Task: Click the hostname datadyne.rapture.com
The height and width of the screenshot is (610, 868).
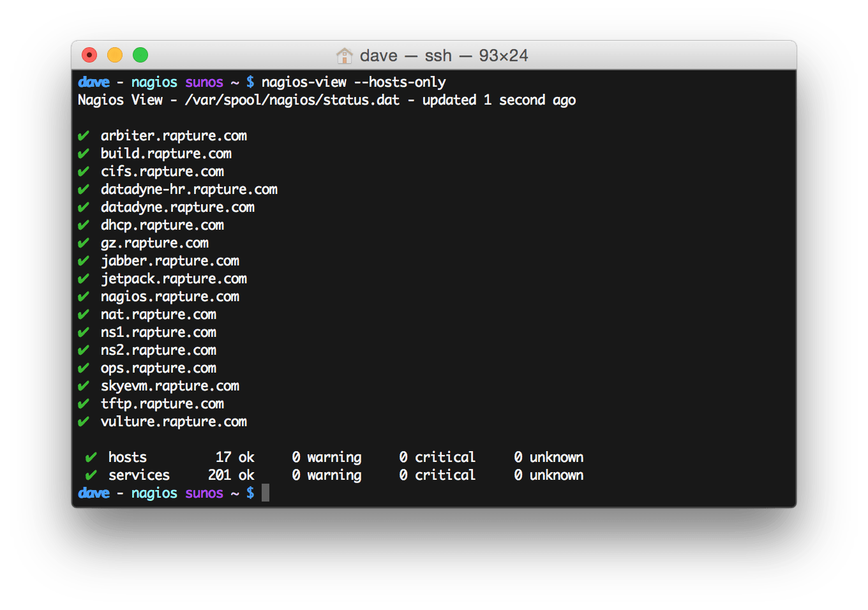Action: [x=177, y=207]
